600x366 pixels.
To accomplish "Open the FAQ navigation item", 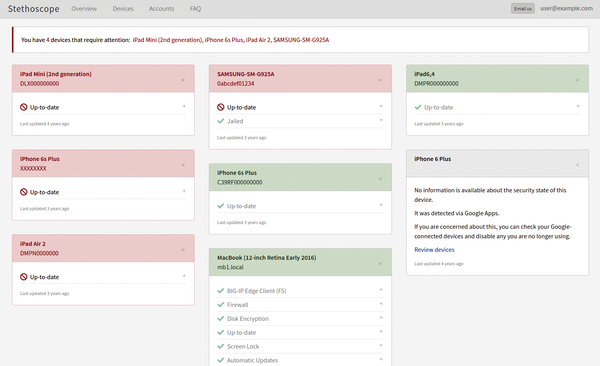I will pos(195,8).
